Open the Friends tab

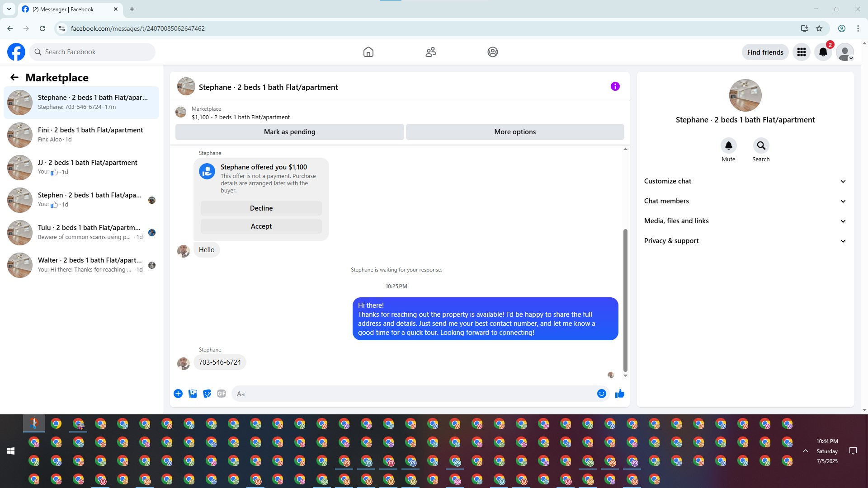[430, 52]
